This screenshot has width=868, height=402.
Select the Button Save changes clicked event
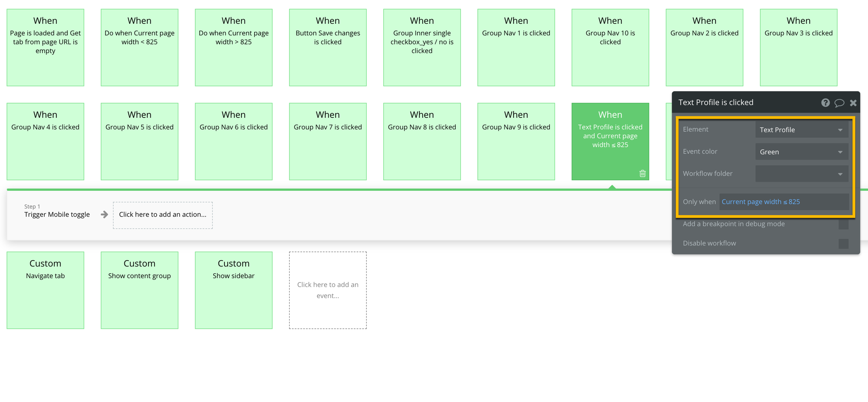328,48
